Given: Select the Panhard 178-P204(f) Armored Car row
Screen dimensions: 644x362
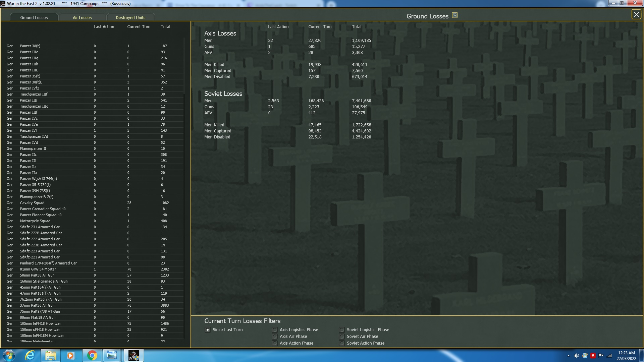Looking at the screenshot, I should coord(95,263).
